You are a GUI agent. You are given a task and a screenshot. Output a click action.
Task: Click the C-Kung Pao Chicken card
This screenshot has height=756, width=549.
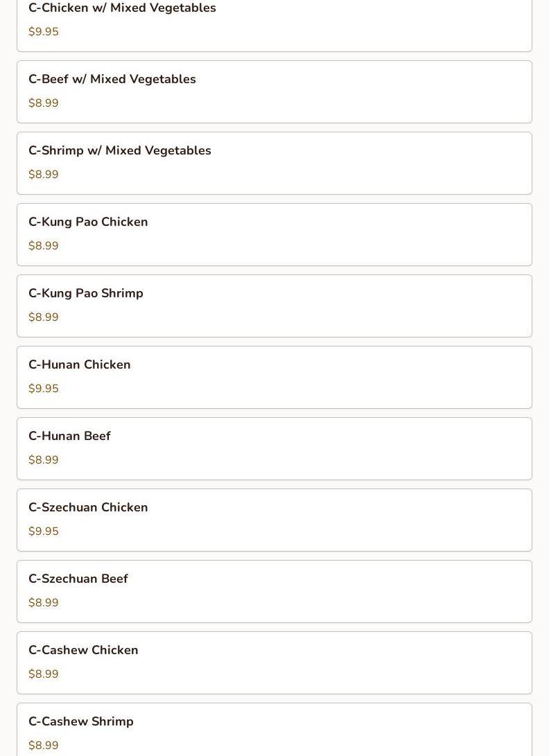click(274, 234)
